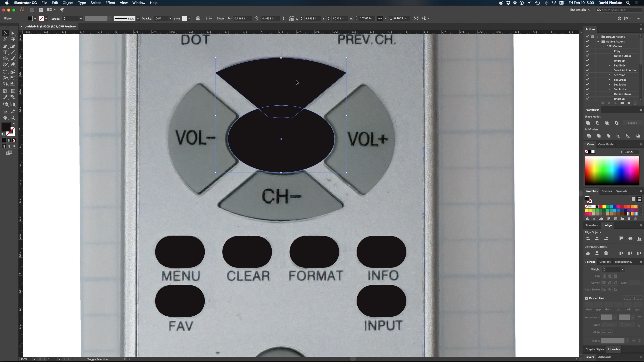Expand the Default Actions folder
Viewport: 644px width, 362px height.
[598, 37]
